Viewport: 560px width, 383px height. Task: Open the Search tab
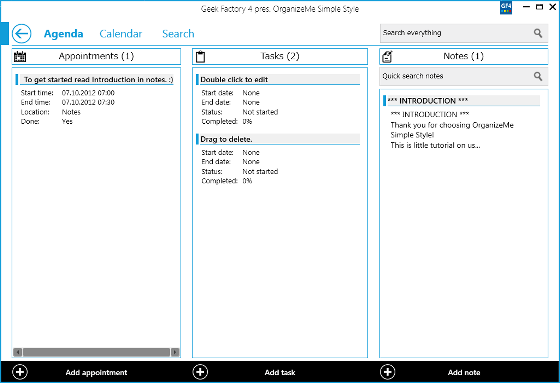click(178, 34)
